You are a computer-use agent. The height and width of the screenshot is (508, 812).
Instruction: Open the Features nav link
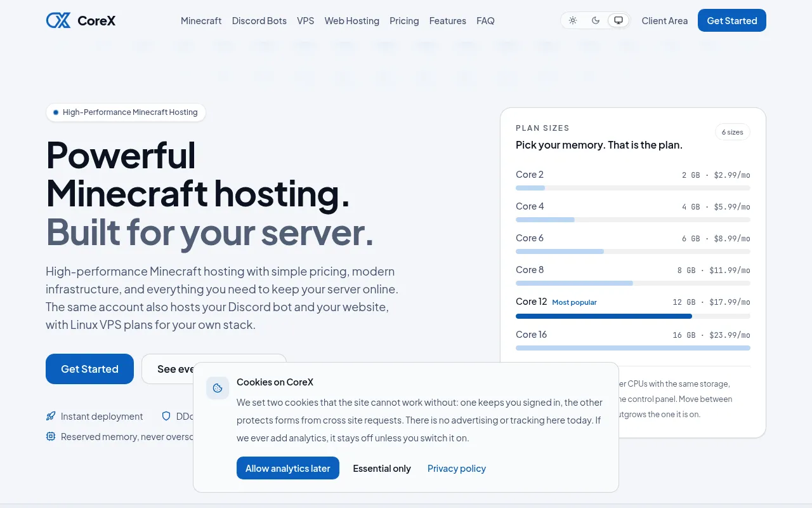click(x=448, y=20)
